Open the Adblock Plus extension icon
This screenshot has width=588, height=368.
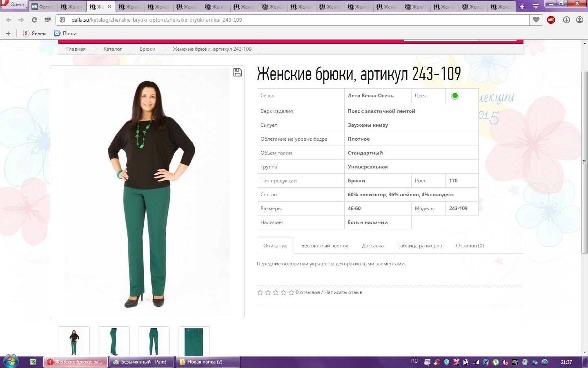point(551,20)
